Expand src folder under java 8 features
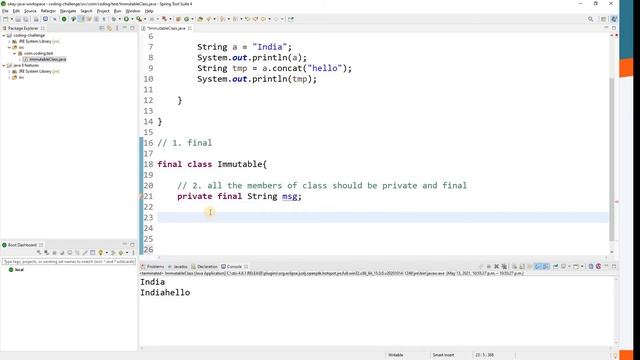The width and height of the screenshot is (640, 360). (x=9, y=78)
